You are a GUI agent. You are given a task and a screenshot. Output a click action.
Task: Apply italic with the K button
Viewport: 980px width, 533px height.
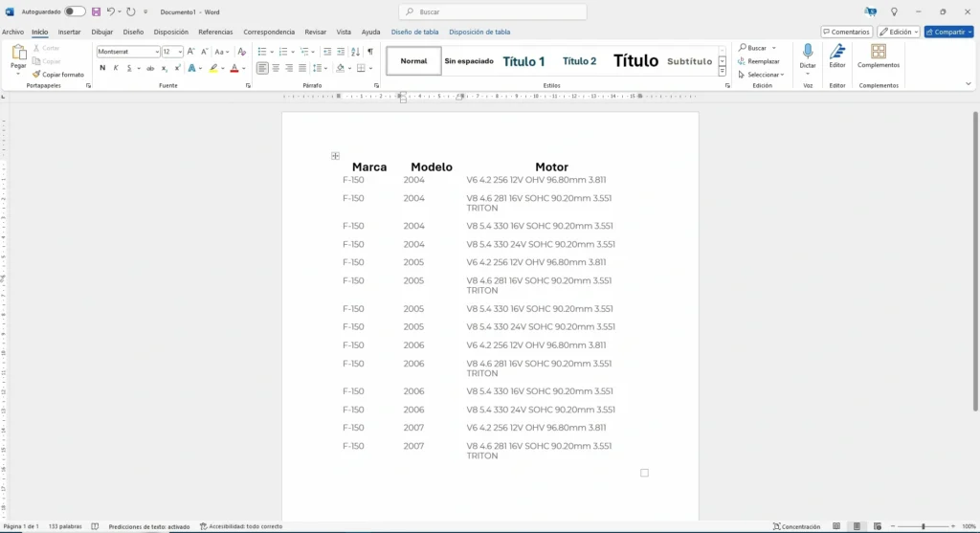point(116,68)
